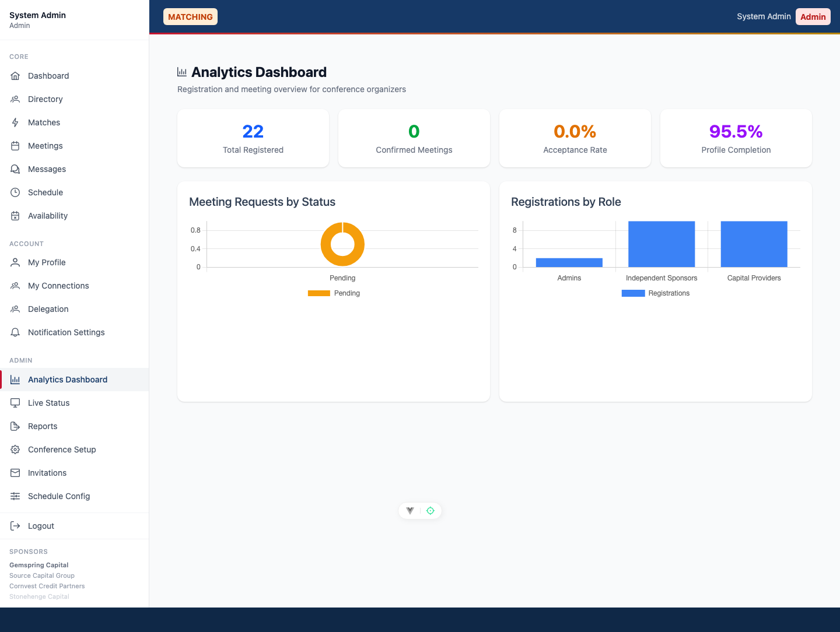
Task: Toggle the Registrations legend in role chart
Action: coord(656,293)
